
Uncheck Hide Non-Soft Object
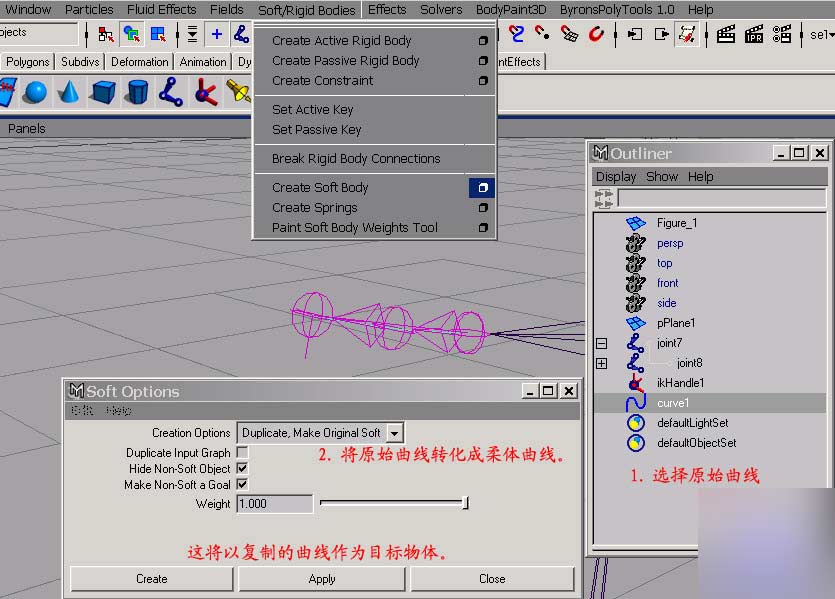pos(242,468)
